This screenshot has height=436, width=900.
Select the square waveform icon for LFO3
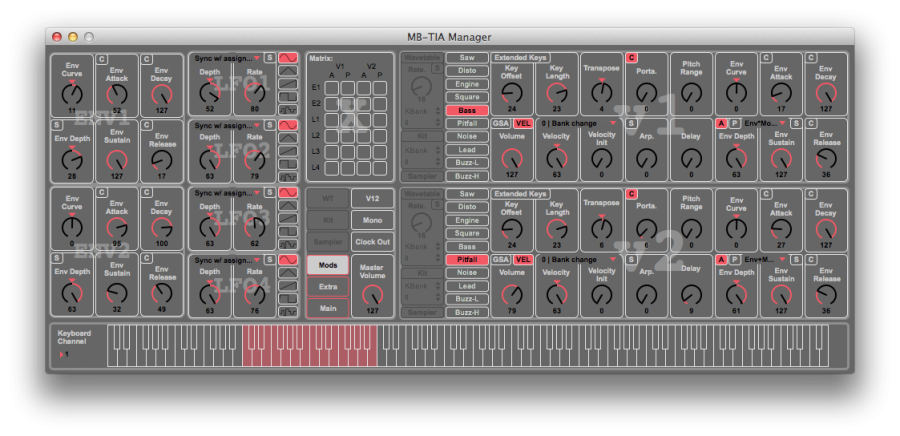tap(288, 230)
